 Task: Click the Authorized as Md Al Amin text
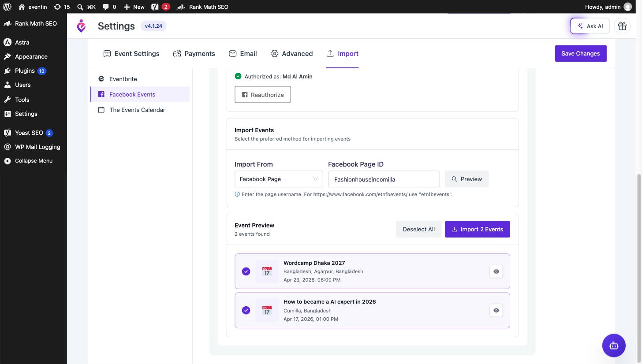(278, 76)
